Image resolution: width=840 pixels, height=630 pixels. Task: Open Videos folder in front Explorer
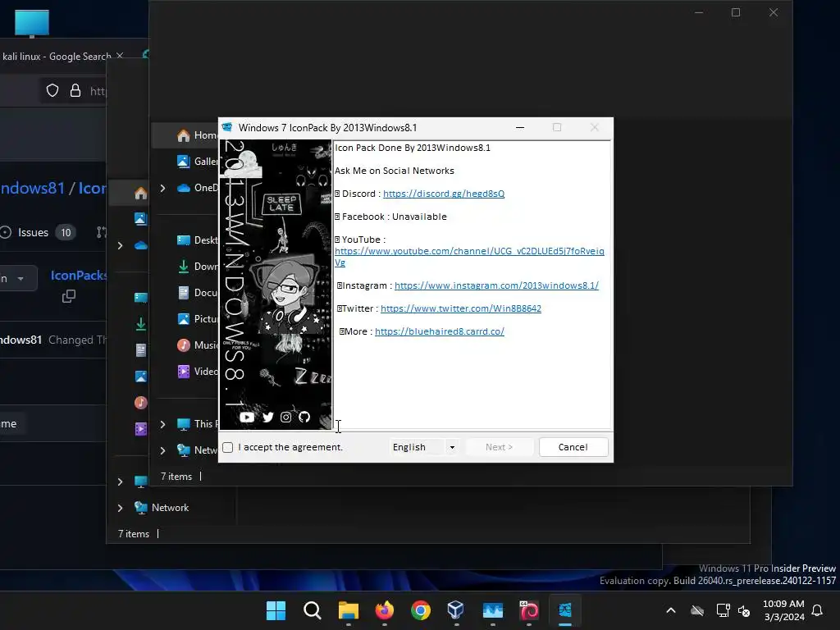(196, 372)
